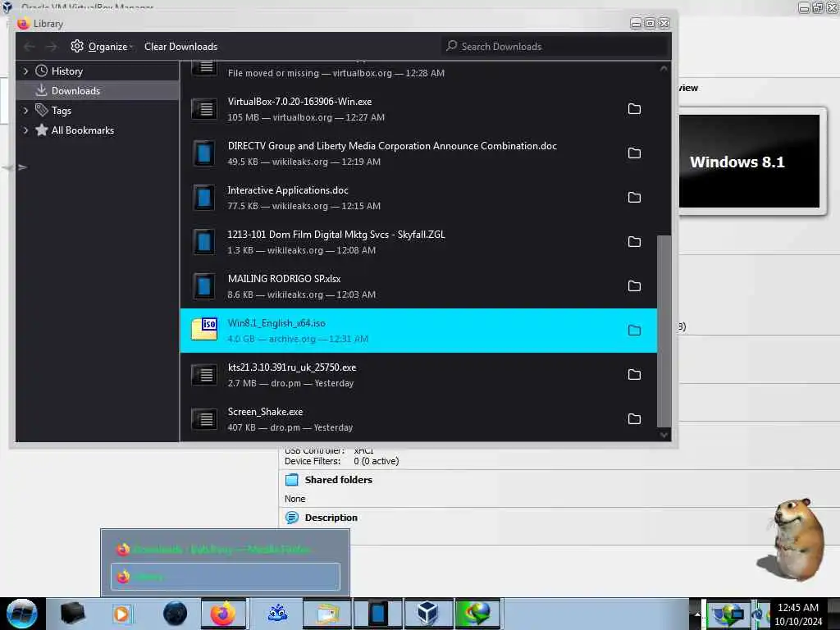This screenshot has height=630, width=840.
Task: Expand All Bookmarks tree item
Action: click(25, 130)
